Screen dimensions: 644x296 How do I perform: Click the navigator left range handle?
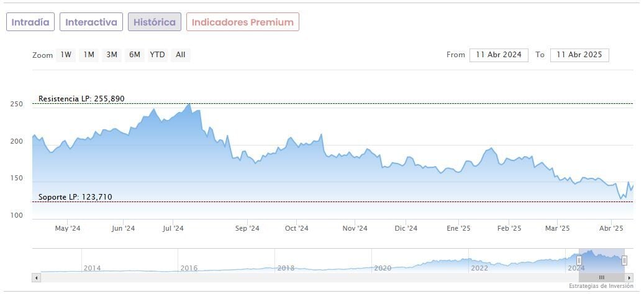[x=579, y=261]
